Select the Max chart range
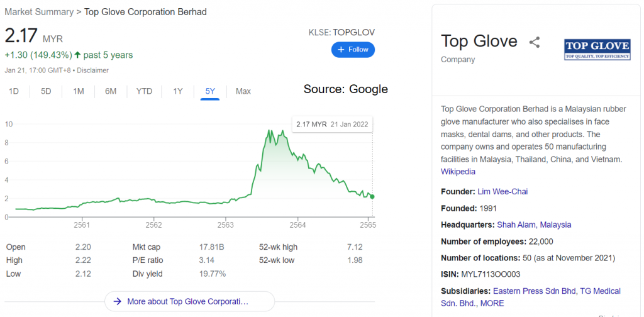 (243, 91)
